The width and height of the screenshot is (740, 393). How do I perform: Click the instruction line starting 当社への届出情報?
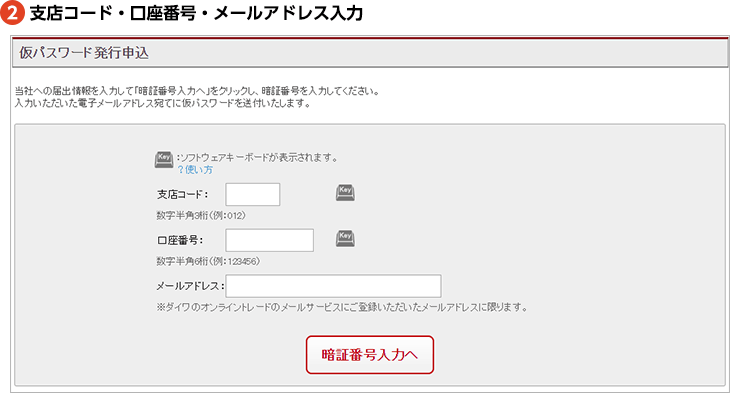coord(197,91)
